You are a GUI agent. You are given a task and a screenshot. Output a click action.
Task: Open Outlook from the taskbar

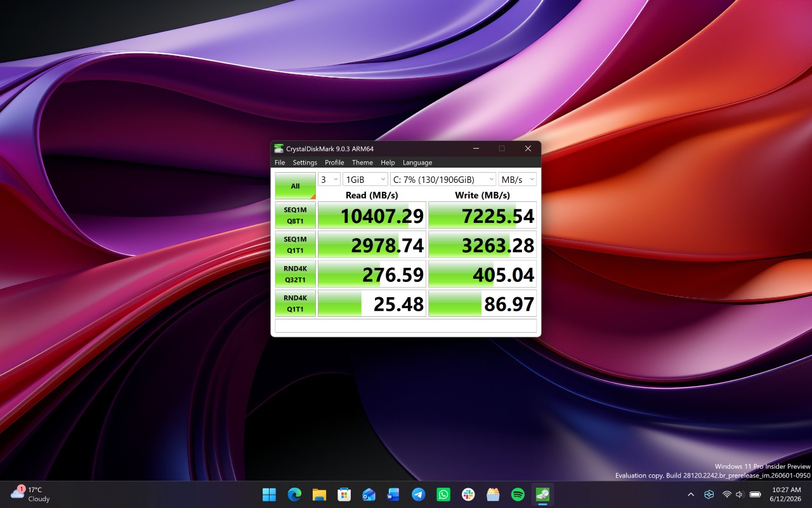point(369,494)
